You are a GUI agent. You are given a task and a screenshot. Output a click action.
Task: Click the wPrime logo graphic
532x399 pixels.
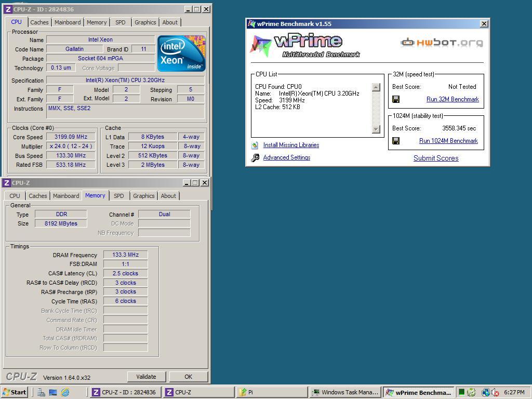click(304, 45)
